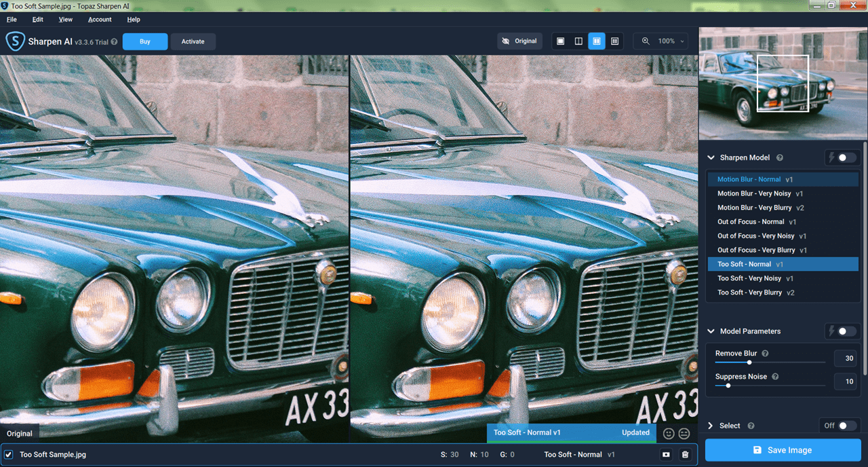Click the Suppress Noise slider handle
The image size is (868, 467).
728,386
